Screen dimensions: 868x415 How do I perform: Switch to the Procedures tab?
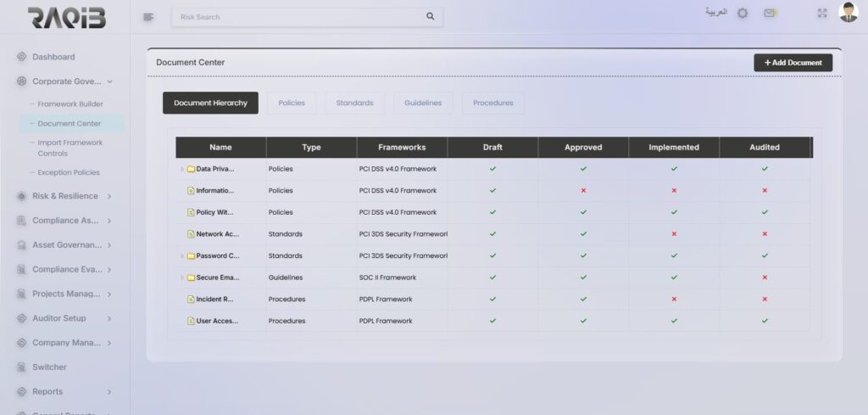(492, 103)
